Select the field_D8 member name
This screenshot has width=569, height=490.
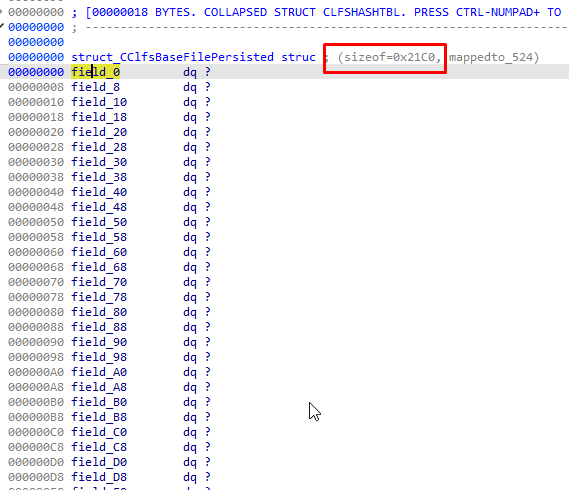[x=99, y=477]
